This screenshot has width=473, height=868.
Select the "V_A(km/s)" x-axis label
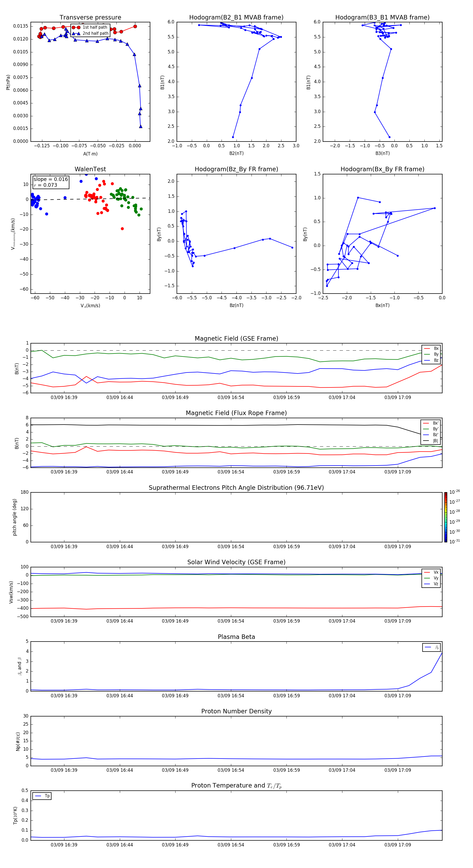tap(90, 306)
